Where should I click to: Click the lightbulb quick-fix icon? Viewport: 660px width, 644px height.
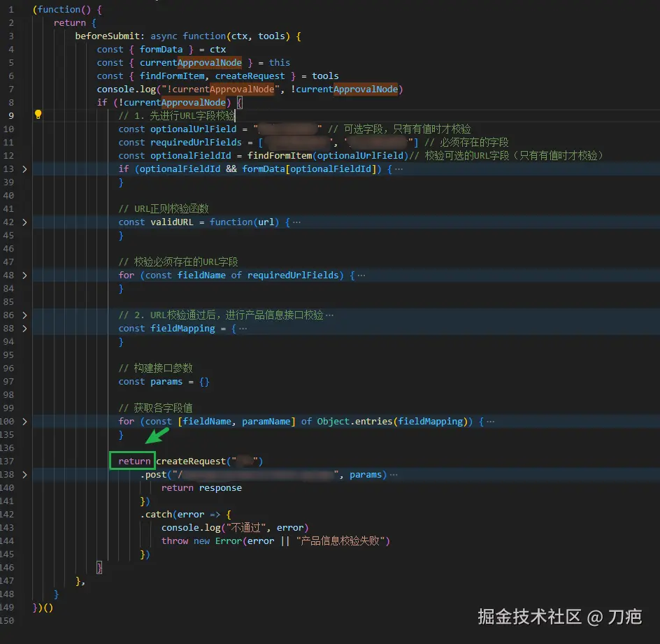pos(38,115)
